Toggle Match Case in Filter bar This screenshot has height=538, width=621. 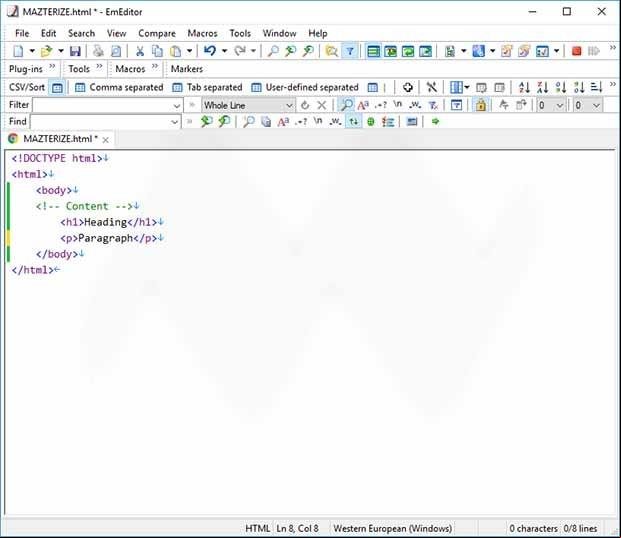[363, 105]
